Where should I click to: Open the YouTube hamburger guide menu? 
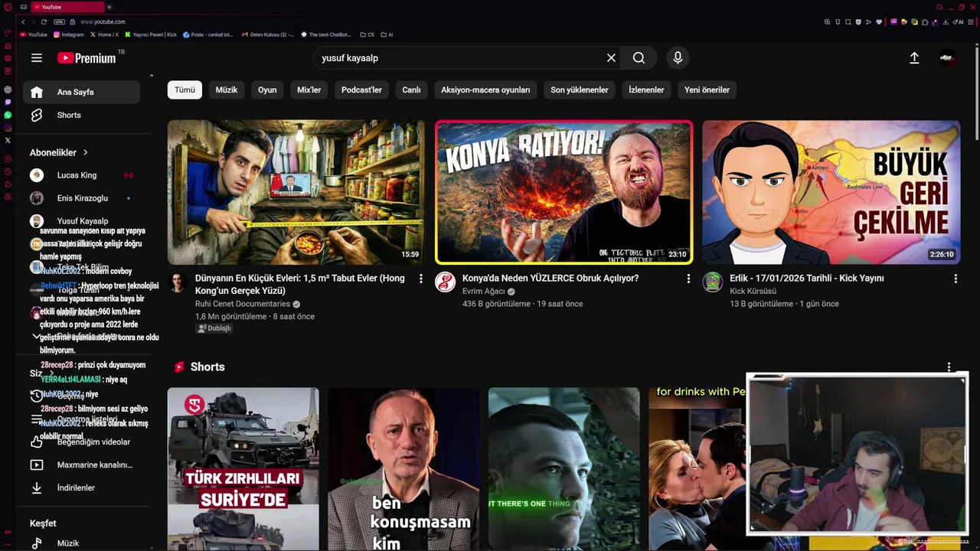pyautogui.click(x=37, y=58)
